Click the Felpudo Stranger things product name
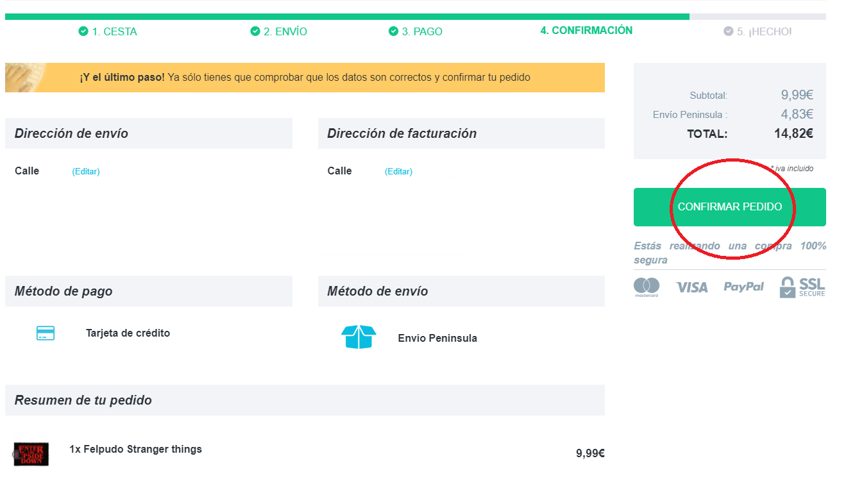This screenshot has width=855, height=504. pyautogui.click(x=135, y=449)
